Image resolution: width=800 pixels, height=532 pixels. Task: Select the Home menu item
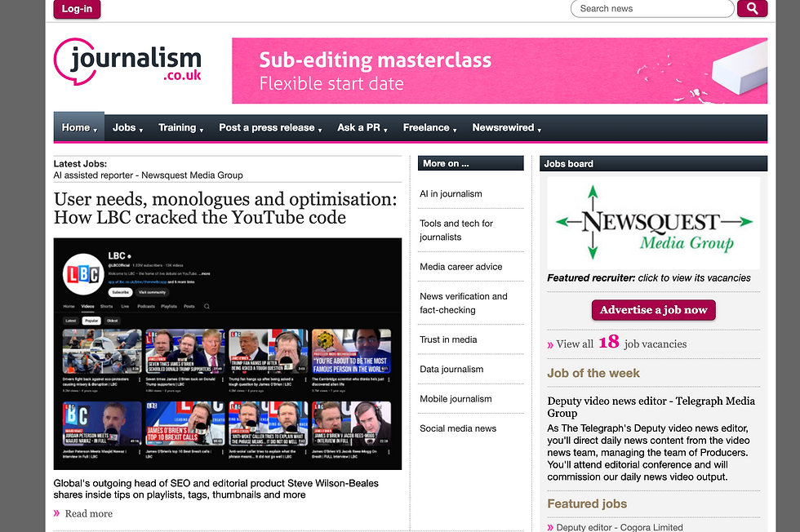(x=79, y=127)
